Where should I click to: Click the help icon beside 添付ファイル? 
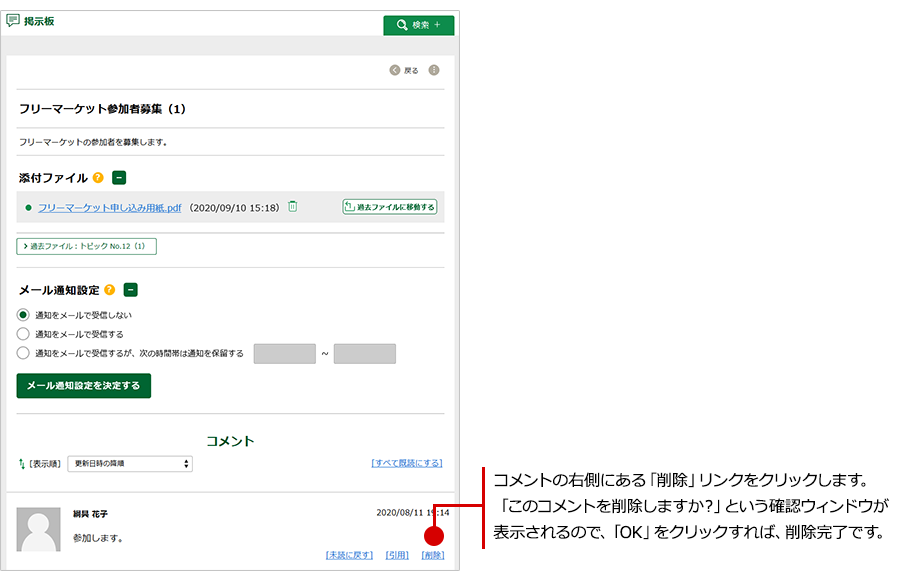pos(98,178)
